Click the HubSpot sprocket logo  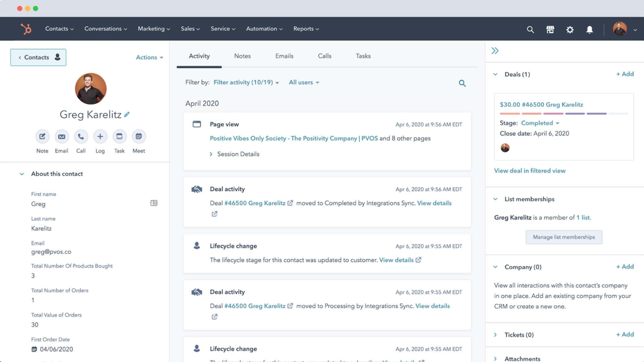pos(26,29)
